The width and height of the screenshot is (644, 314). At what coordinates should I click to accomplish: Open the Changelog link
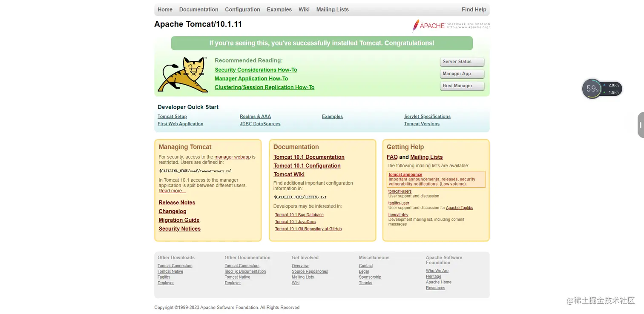click(172, 211)
